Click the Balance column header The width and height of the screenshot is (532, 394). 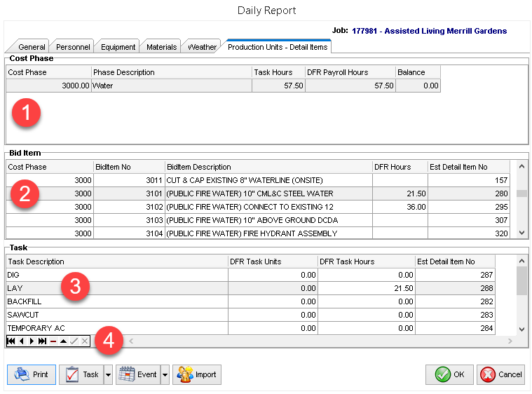click(x=418, y=72)
